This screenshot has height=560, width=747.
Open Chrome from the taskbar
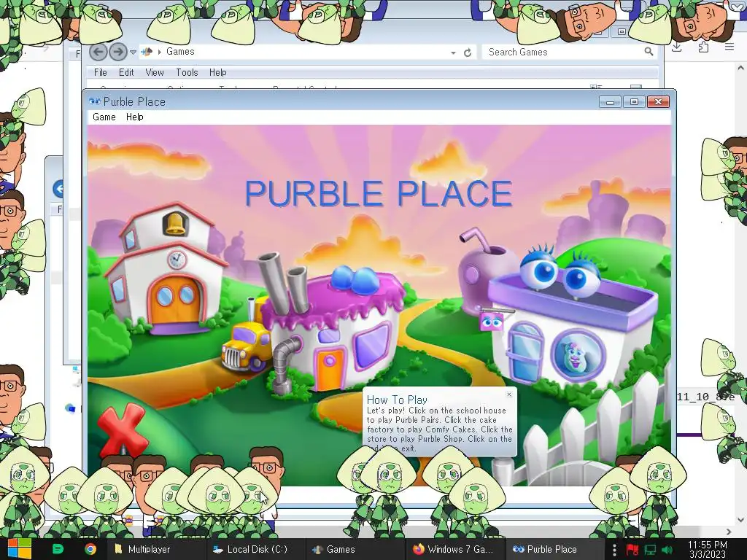click(x=90, y=549)
